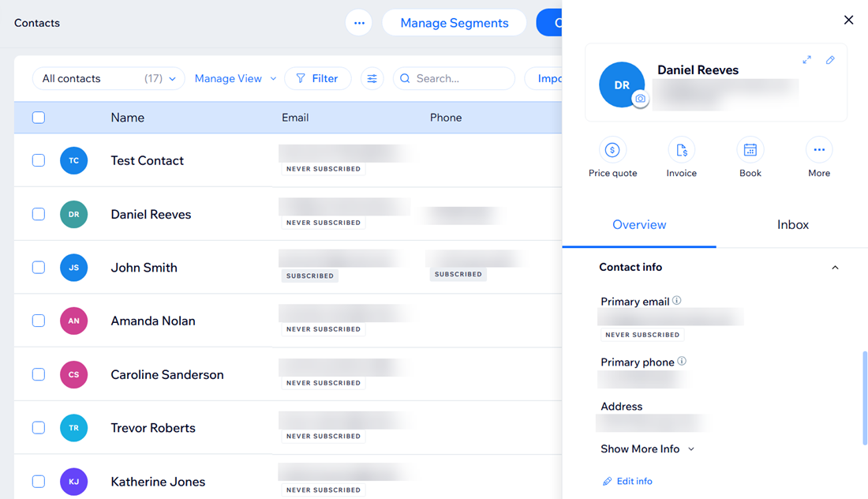868x499 pixels.
Task: Click John Smith's phone SUBSCRIBED badge
Action: click(x=458, y=274)
